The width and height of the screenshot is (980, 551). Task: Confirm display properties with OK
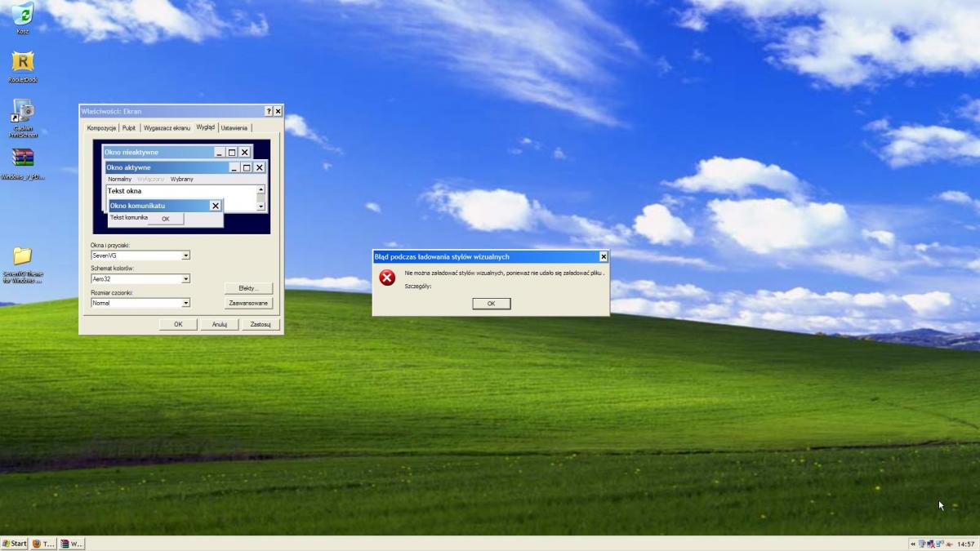(x=178, y=324)
